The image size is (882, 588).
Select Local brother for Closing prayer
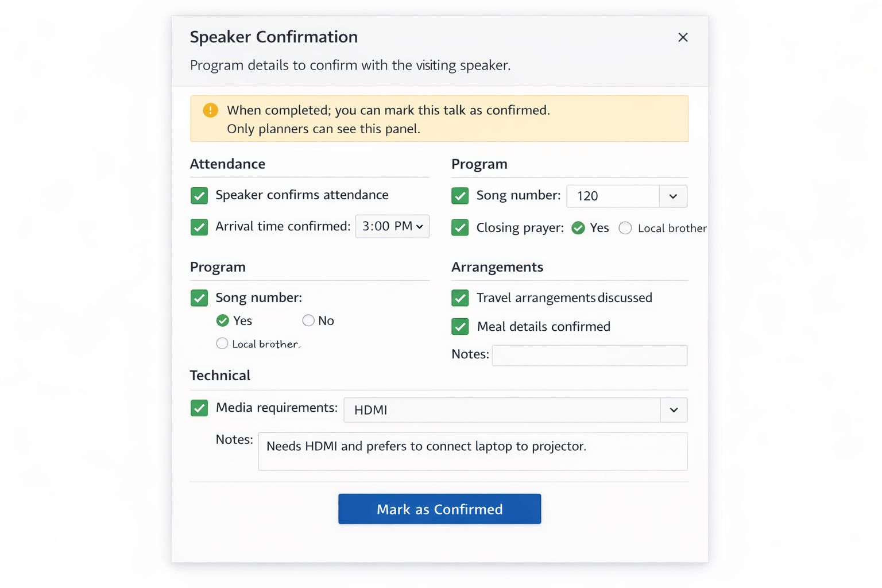pyautogui.click(x=625, y=228)
